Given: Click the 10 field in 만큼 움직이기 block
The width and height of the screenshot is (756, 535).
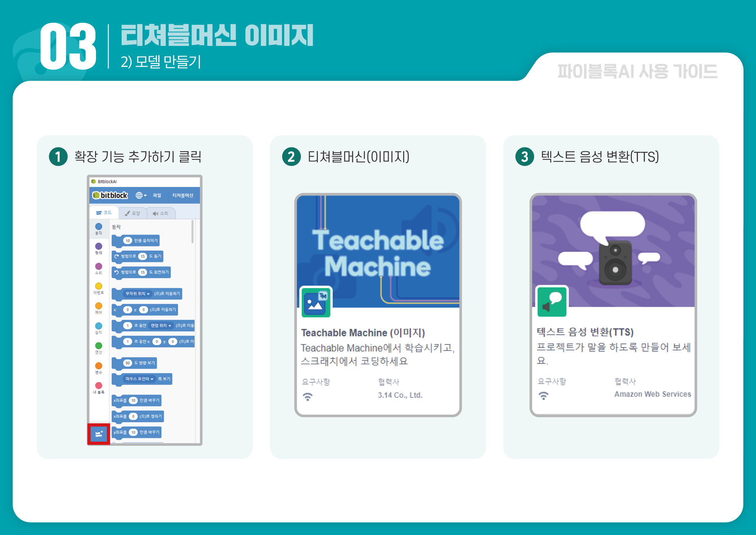Looking at the screenshot, I should point(128,240).
